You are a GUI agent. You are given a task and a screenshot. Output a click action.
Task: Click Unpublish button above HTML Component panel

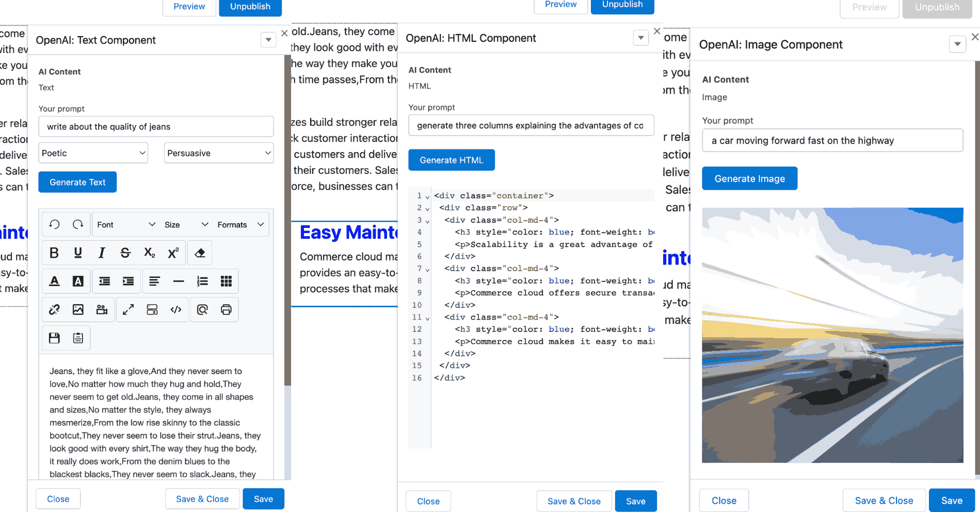coord(622,6)
